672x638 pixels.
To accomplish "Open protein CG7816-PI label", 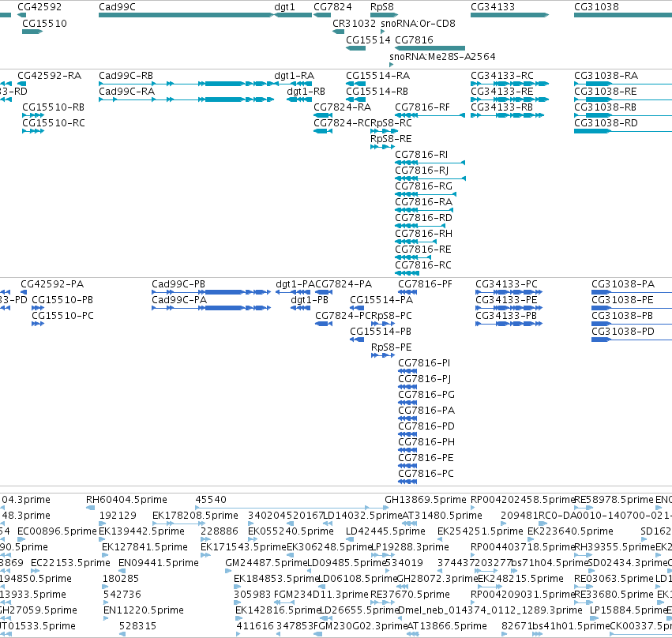I will click(x=424, y=363).
